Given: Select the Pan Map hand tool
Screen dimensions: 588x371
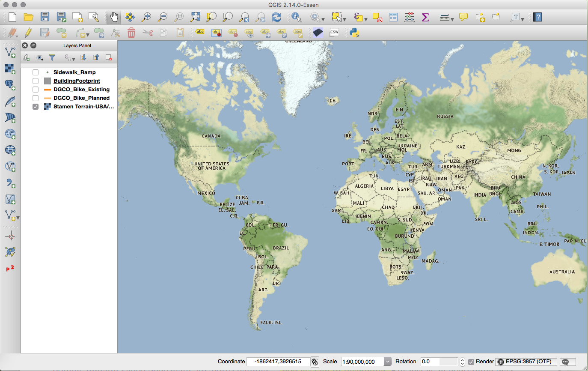Looking at the screenshot, I should [114, 17].
